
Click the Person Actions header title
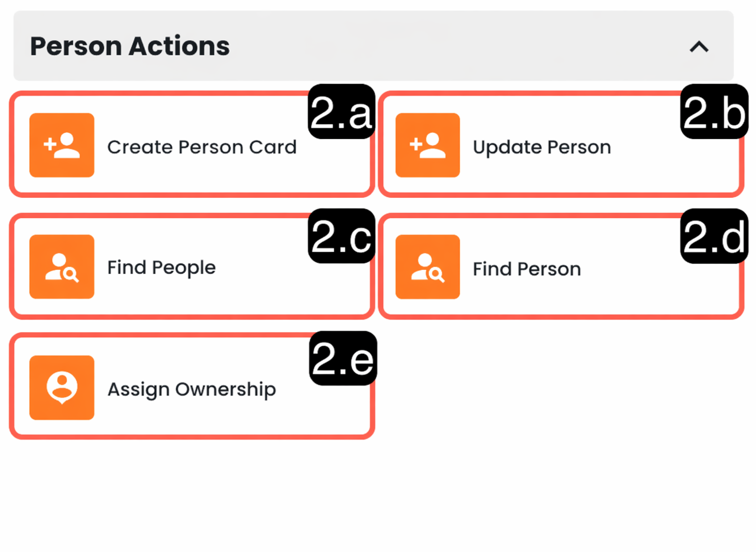pyautogui.click(x=130, y=46)
